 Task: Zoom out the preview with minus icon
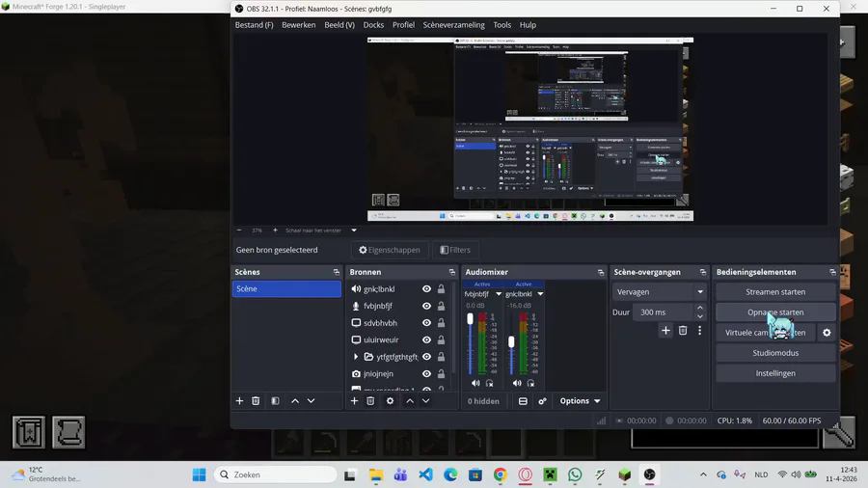tap(239, 230)
